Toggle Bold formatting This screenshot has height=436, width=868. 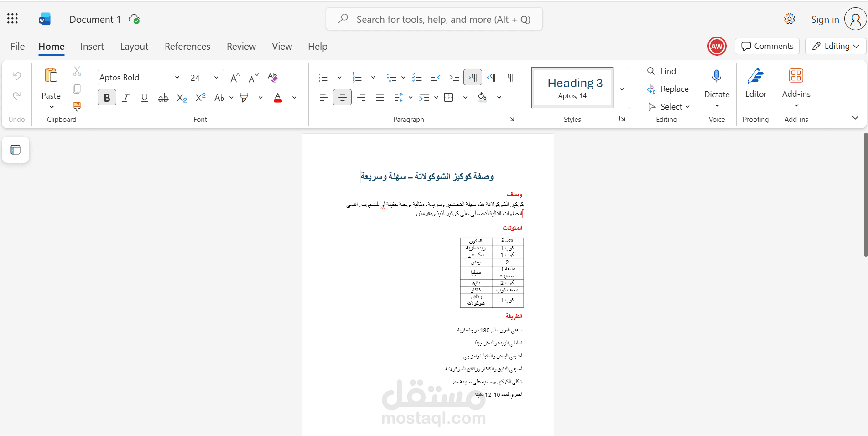107,98
